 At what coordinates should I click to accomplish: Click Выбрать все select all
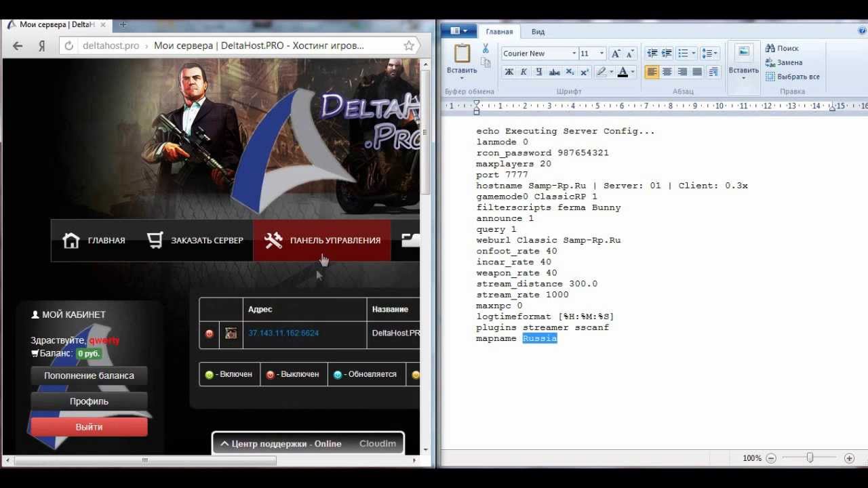(x=793, y=77)
